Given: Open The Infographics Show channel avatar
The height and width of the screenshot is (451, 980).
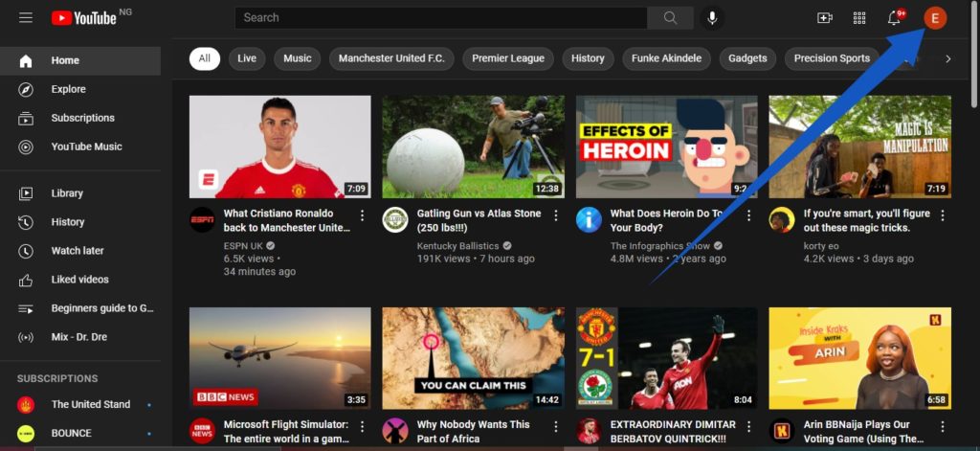Looking at the screenshot, I should tap(589, 220).
